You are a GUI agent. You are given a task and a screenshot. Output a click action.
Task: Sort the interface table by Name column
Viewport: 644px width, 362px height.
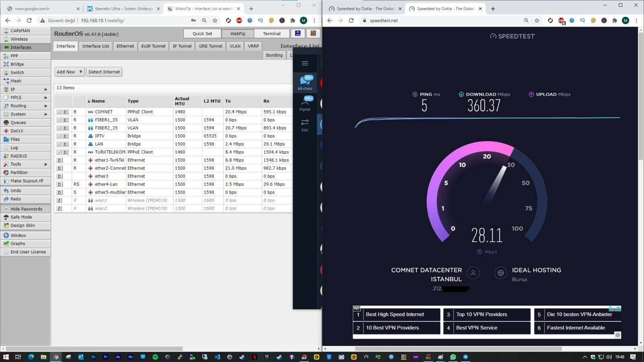[x=98, y=101]
